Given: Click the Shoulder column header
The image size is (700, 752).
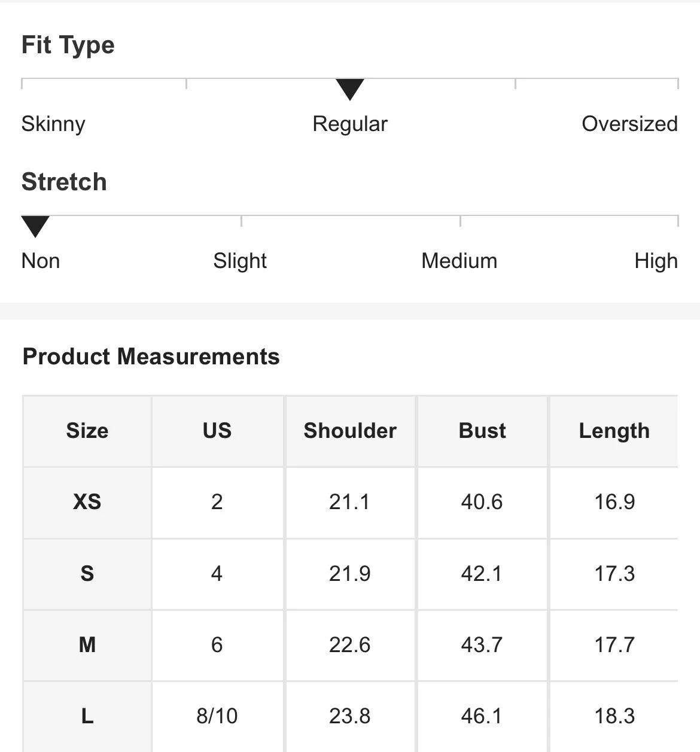Looking at the screenshot, I should pyautogui.click(x=350, y=431).
